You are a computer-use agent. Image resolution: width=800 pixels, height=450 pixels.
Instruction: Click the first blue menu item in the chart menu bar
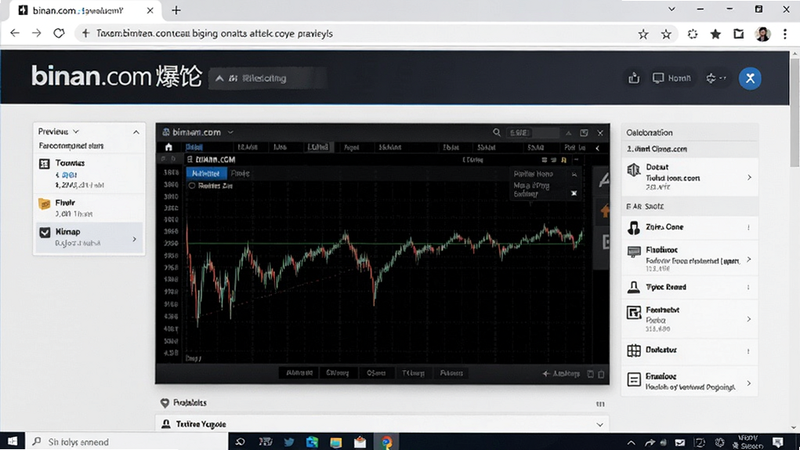tap(194, 147)
